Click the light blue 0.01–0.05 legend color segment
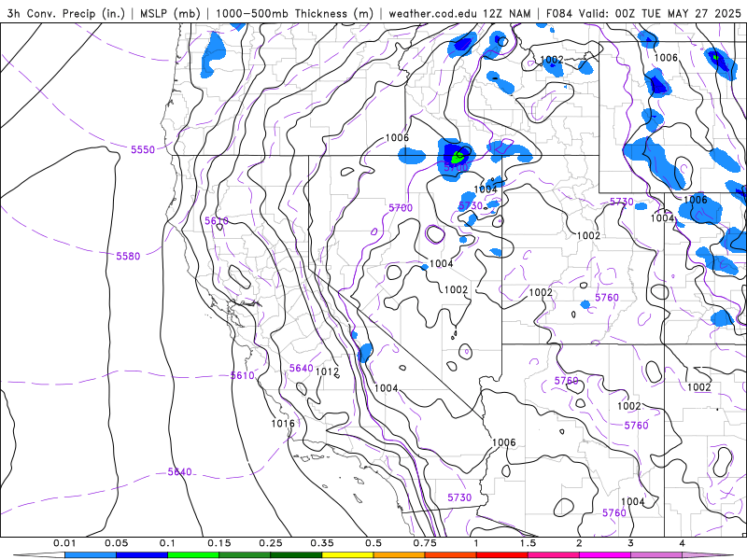The height and width of the screenshot is (560, 747). (x=91, y=555)
